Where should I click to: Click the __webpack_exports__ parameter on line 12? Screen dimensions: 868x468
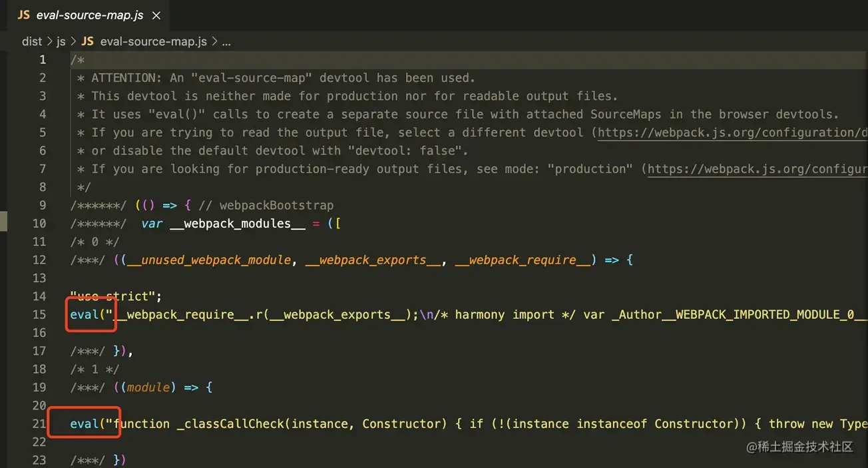[x=373, y=260]
